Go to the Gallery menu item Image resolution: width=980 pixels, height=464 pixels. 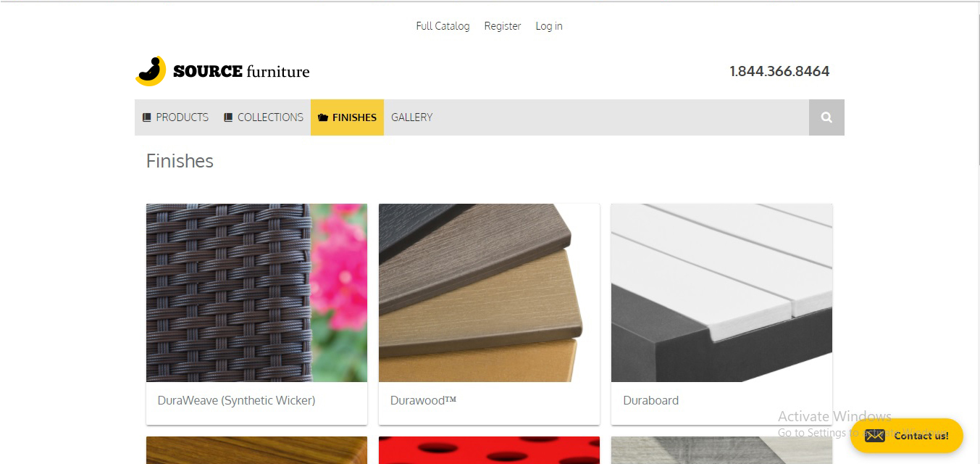[x=411, y=117]
